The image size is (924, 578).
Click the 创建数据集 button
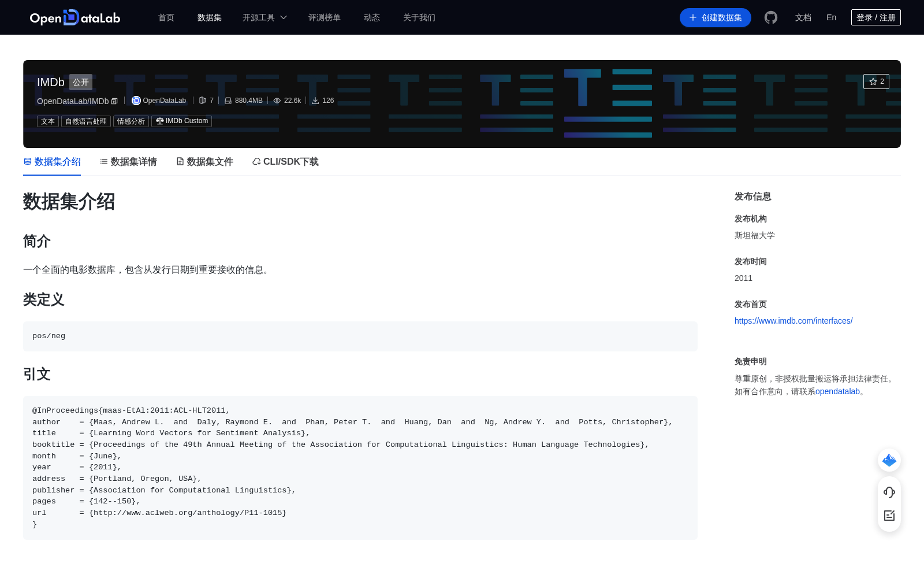tap(716, 17)
